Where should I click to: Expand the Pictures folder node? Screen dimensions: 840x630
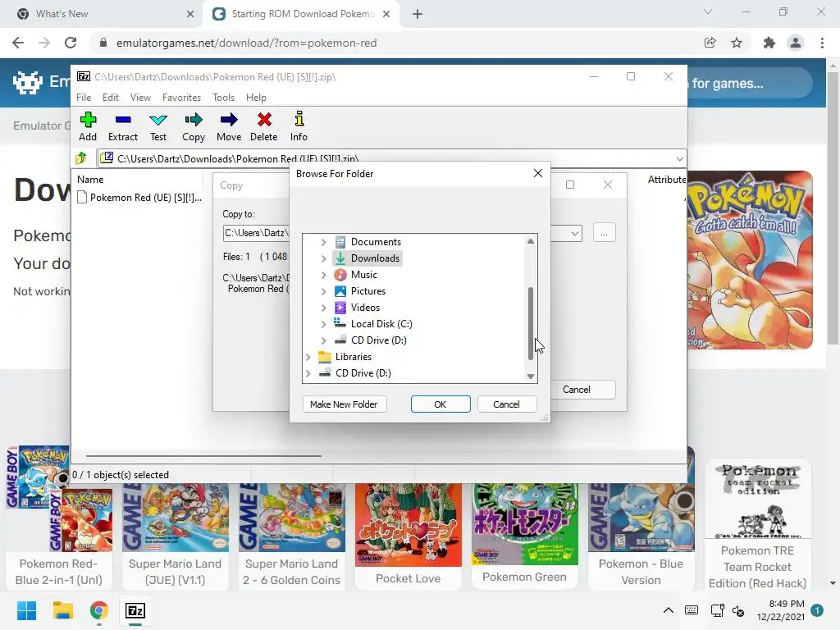pyautogui.click(x=323, y=291)
